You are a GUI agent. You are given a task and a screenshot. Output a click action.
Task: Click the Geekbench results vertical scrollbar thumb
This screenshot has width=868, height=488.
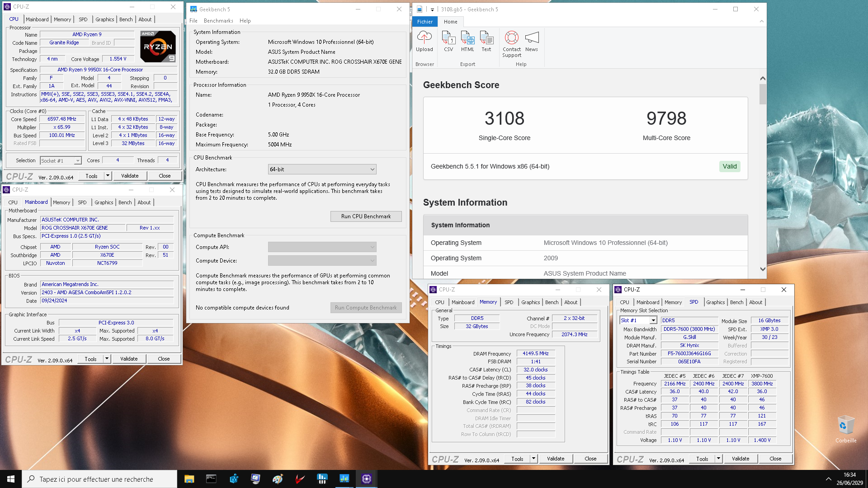tap(763, 94)
